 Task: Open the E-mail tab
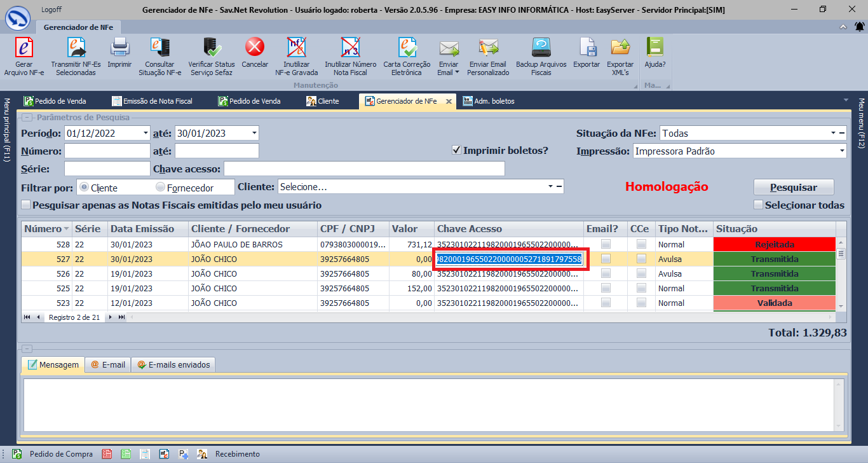pos(107,365)
